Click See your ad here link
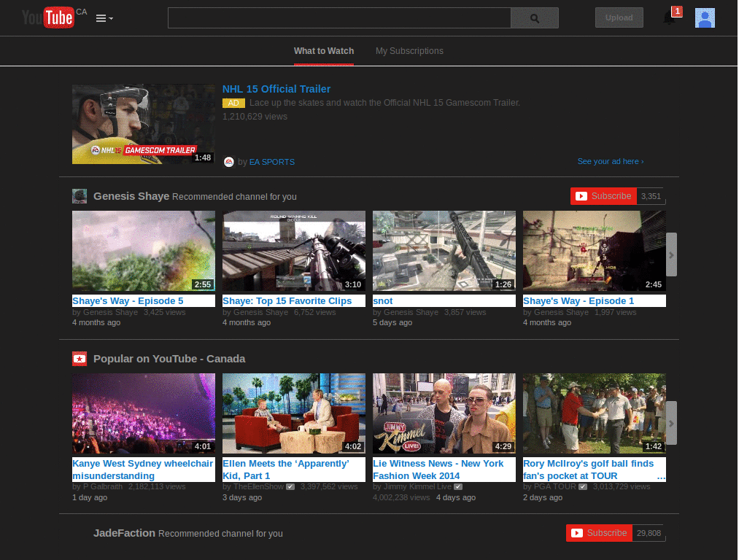This screenshot has height=560, width=747. pyautogui.click(x=611, y=161)
